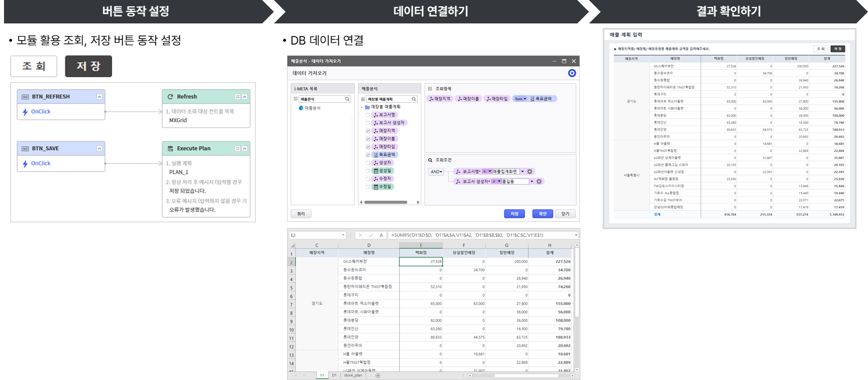Confirm formula with the checkmark icon
The image size is (868, 380).
click(371, 235)
